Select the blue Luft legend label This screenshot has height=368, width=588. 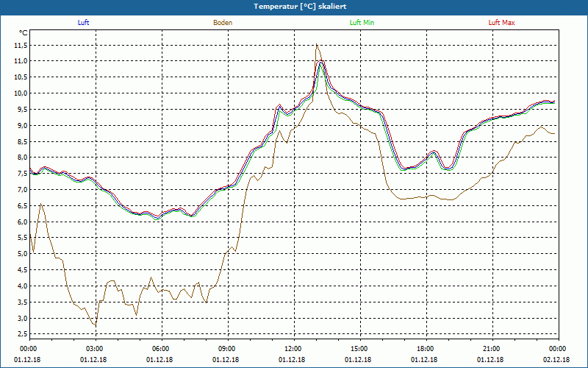83,23
